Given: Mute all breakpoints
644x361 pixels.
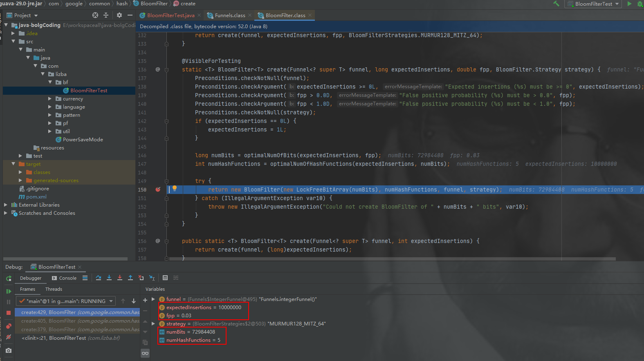Looking at the screenshot, I should click(x=9, y=337).
